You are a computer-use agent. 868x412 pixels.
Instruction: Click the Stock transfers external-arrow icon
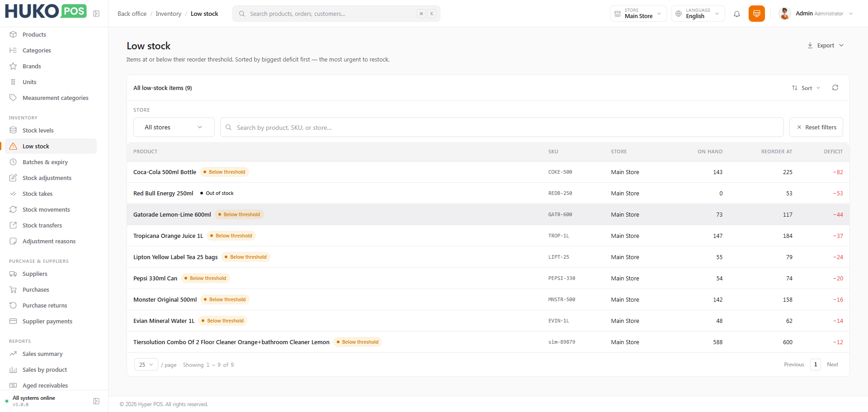click(13, 225)
